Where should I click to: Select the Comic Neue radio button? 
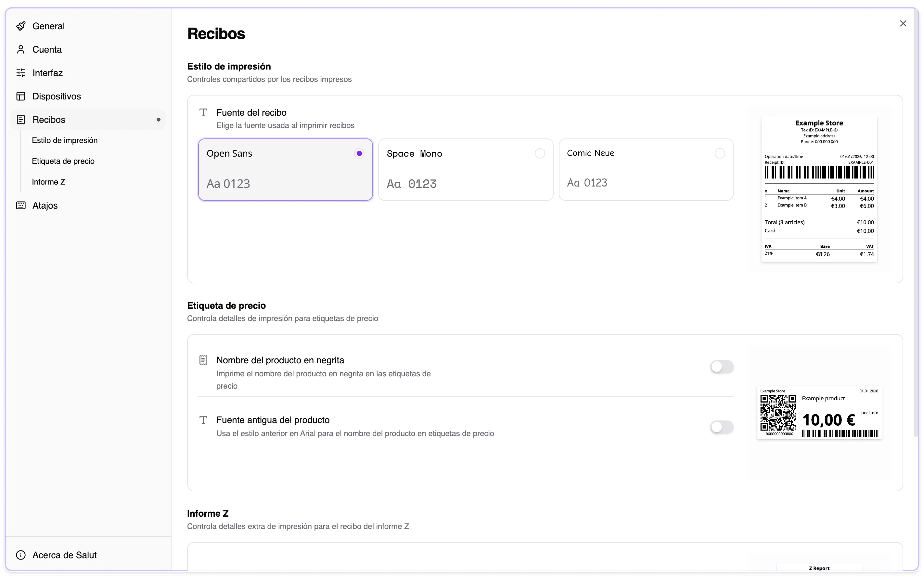[x=720, y=153]
